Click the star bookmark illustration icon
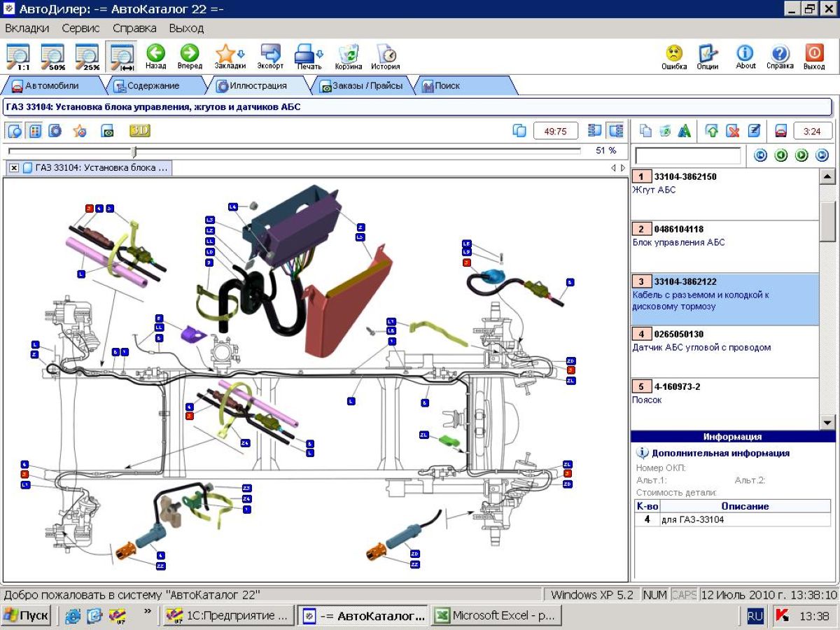 click(x=80, y=131)
